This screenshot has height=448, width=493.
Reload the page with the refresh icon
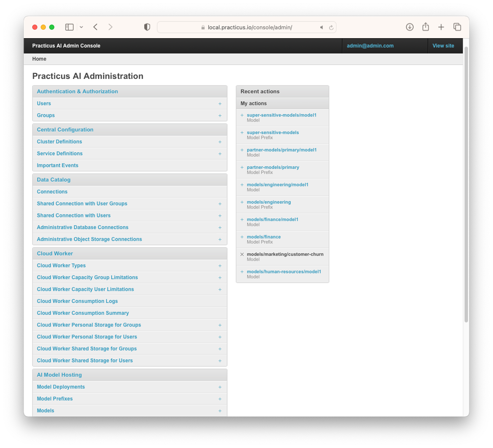click(x=331, y=27)
